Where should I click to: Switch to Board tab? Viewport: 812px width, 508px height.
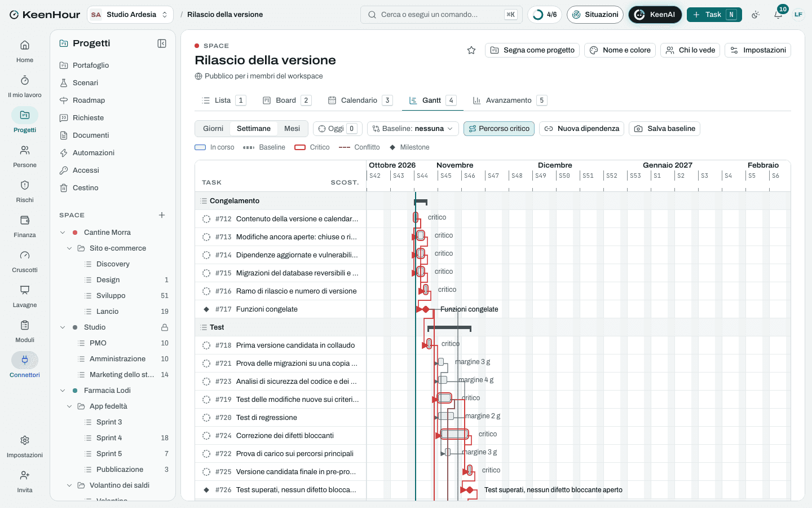click(x=287, y=100)
